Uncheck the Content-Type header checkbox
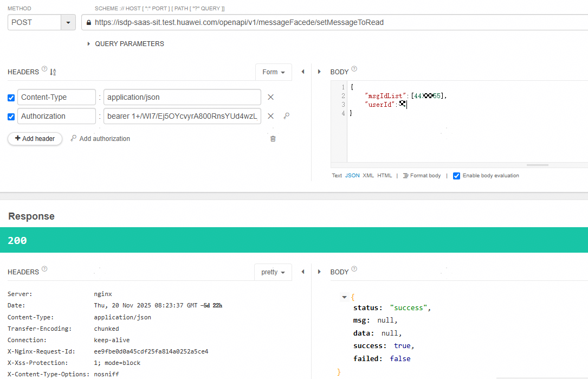Viewport: 588px width, 379px height. tap(11, 98)
